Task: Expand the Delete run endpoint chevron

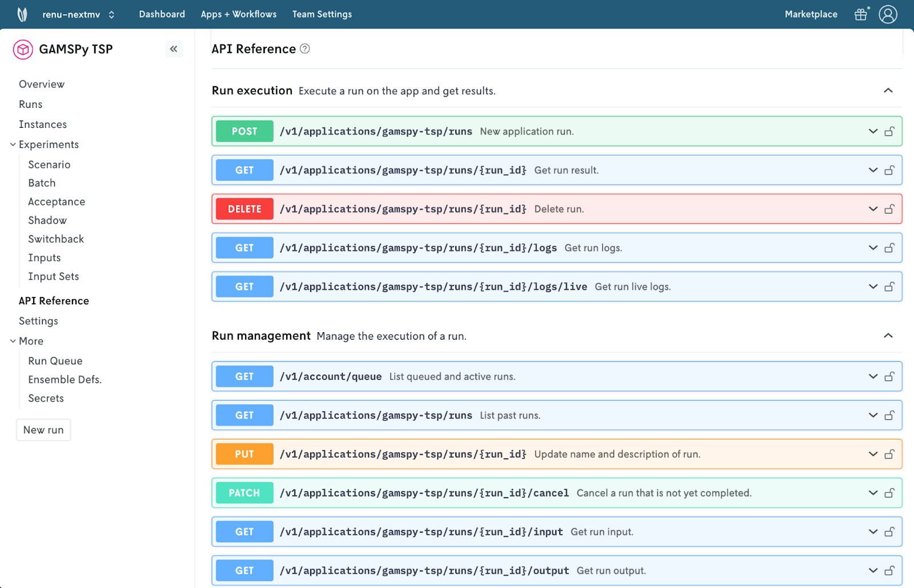Action: [873, 209]
